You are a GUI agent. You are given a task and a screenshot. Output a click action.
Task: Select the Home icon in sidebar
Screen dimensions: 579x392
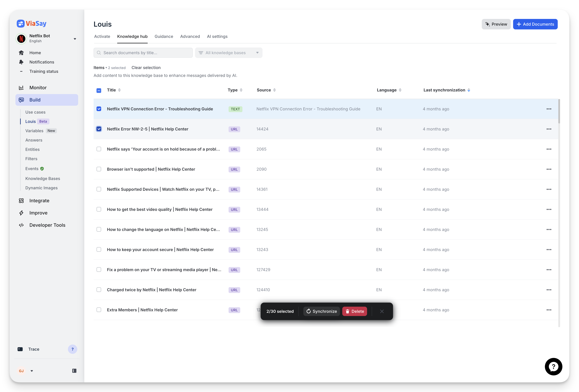21,53
